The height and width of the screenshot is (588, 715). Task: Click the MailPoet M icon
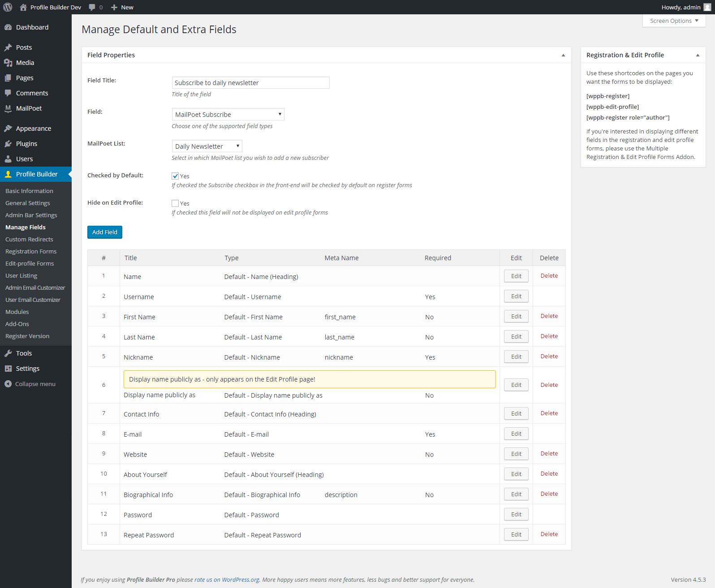tap(8, 108)
